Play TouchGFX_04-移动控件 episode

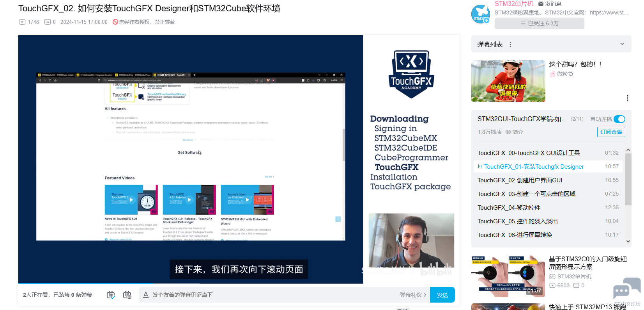(548, 208)
